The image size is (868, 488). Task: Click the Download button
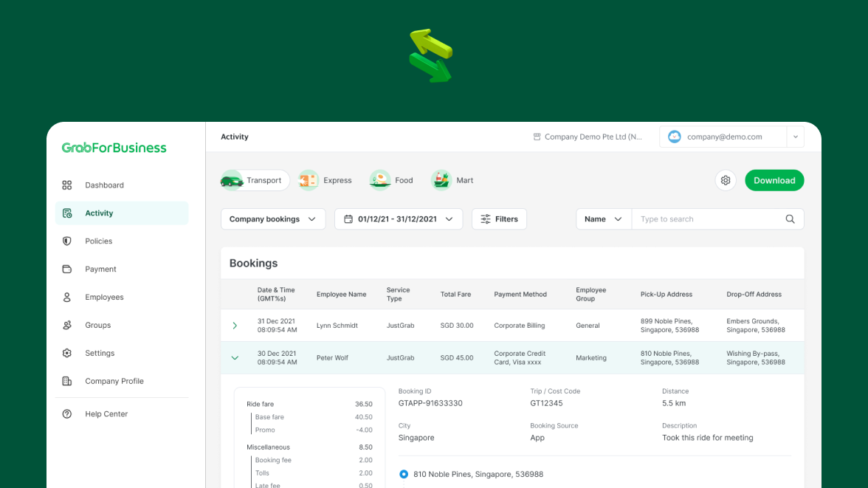tap(774, 180)
